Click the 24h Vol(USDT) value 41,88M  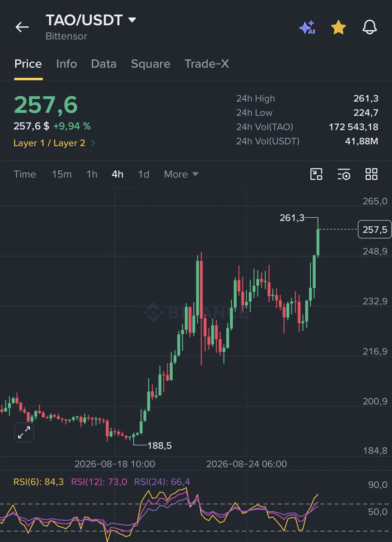362,141
